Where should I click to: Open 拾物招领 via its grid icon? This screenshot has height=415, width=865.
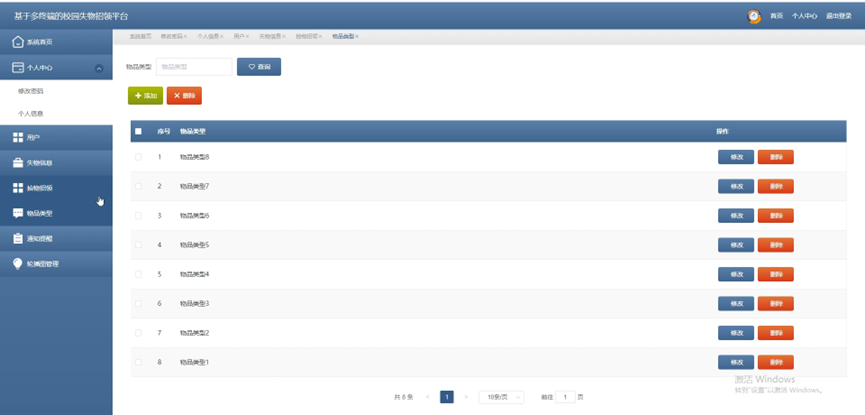pyautogui.click(x=18, y=188)
